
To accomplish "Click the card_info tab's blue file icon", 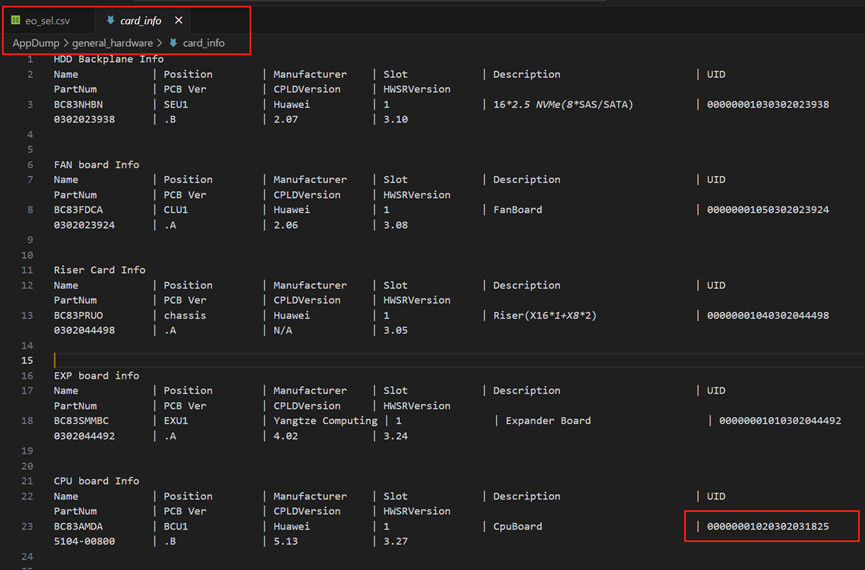I will (110, 21).
